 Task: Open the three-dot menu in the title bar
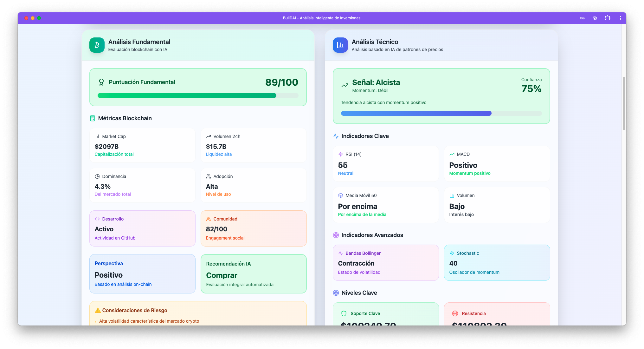[x=620, y=18]
